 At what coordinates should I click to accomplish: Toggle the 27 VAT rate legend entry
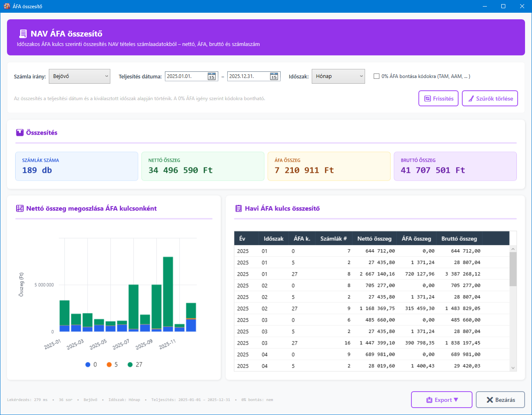tap(135, 365)
